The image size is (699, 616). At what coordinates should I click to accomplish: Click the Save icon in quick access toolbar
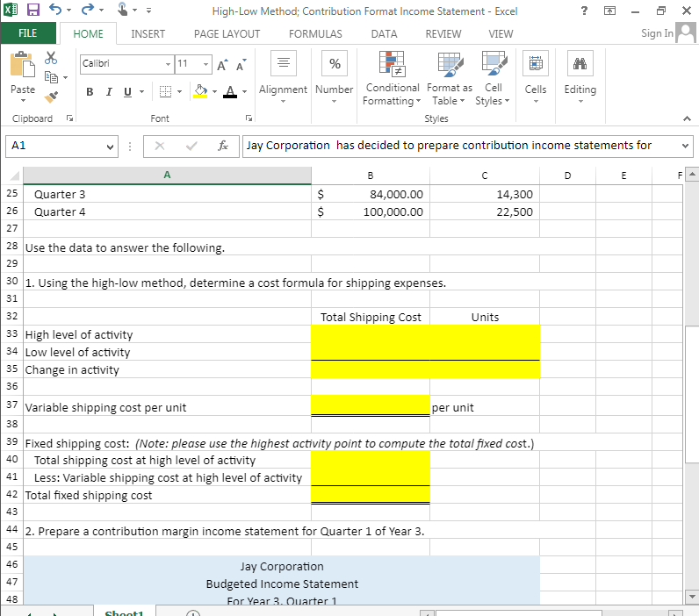33,10
